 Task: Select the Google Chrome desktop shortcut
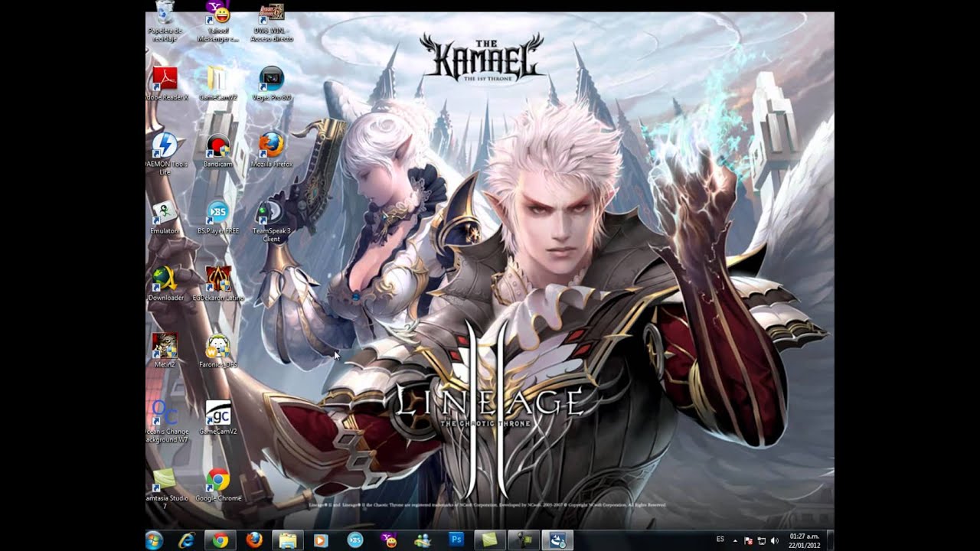click(218, 484)
